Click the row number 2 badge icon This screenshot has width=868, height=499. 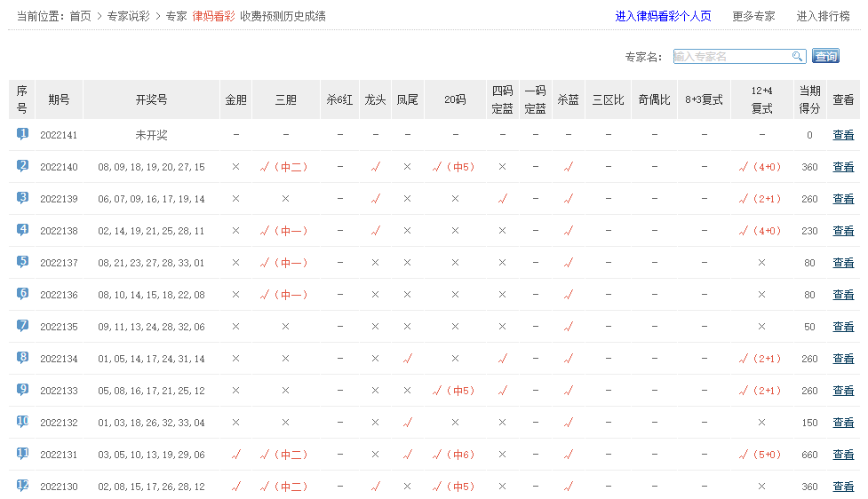pos(22,166)
